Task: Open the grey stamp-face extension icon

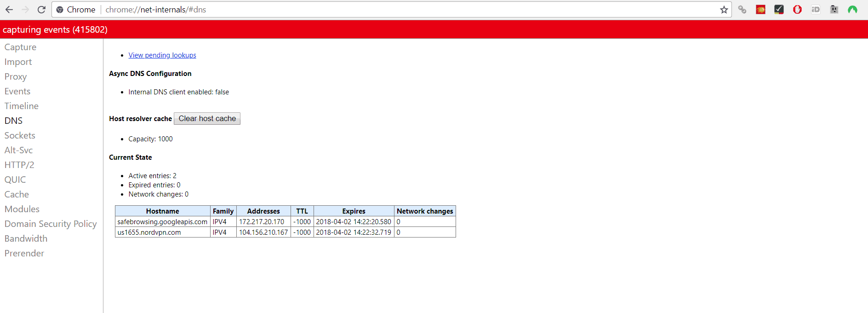Action: click(x=834, y=9)
